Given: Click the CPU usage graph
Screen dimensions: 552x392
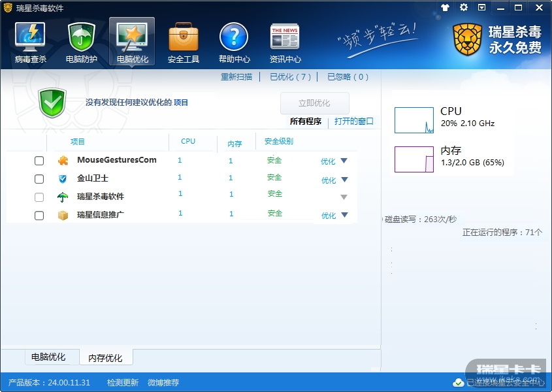Looking at the screenshot, I should 414,120.
